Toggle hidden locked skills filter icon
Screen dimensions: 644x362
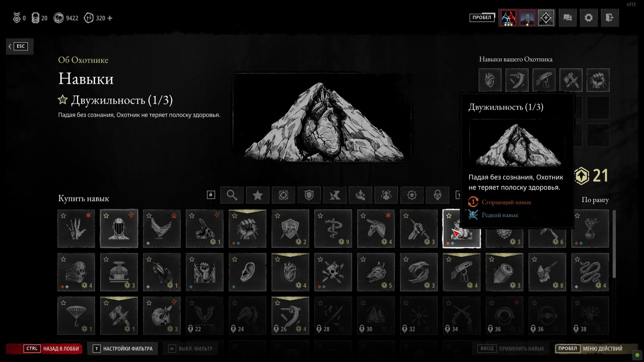tap(437, 195)
